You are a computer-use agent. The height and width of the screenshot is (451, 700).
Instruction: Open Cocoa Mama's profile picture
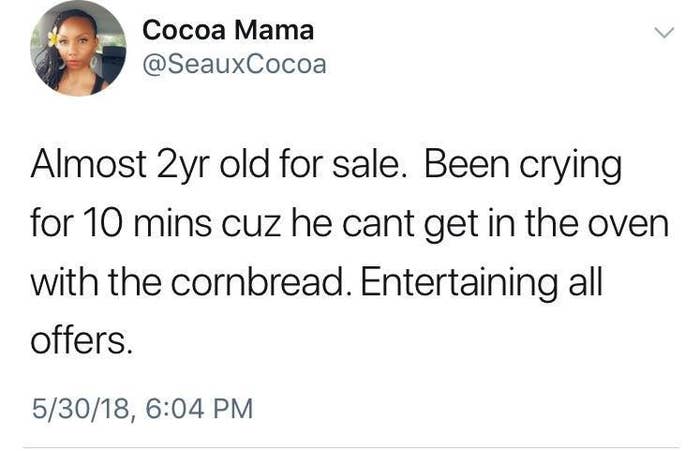point(78,48)
